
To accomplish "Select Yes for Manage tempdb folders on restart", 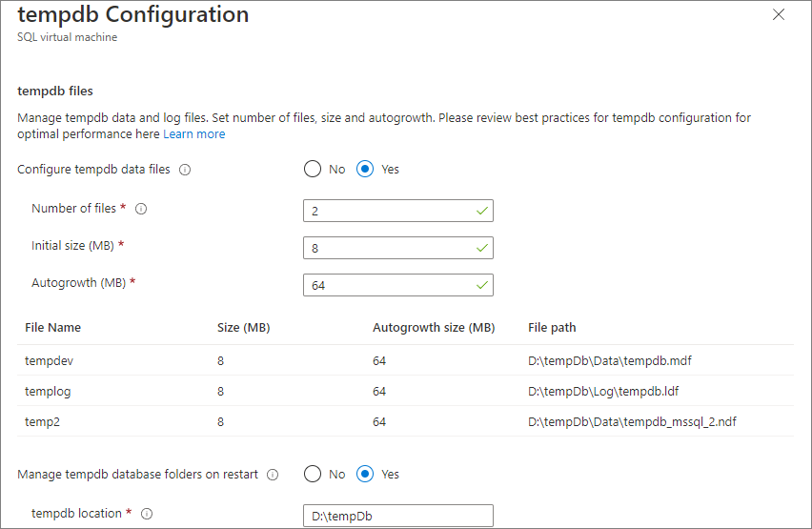I will (x=365, y=475).
